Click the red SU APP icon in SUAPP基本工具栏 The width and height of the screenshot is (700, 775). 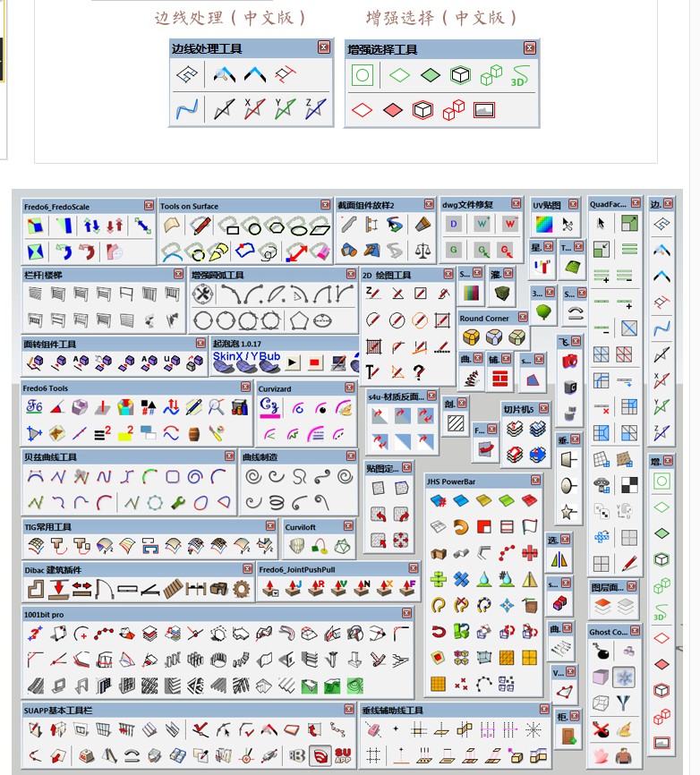pyautogui.click(x=343, y=755)
